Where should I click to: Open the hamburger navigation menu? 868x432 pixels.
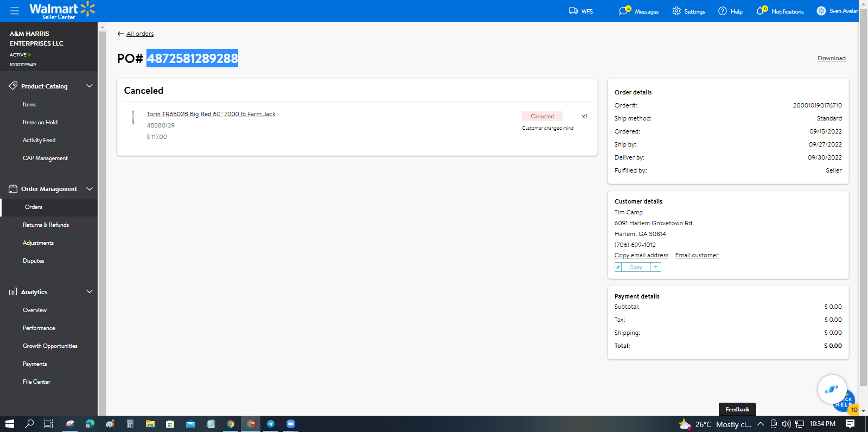(15, 11)
